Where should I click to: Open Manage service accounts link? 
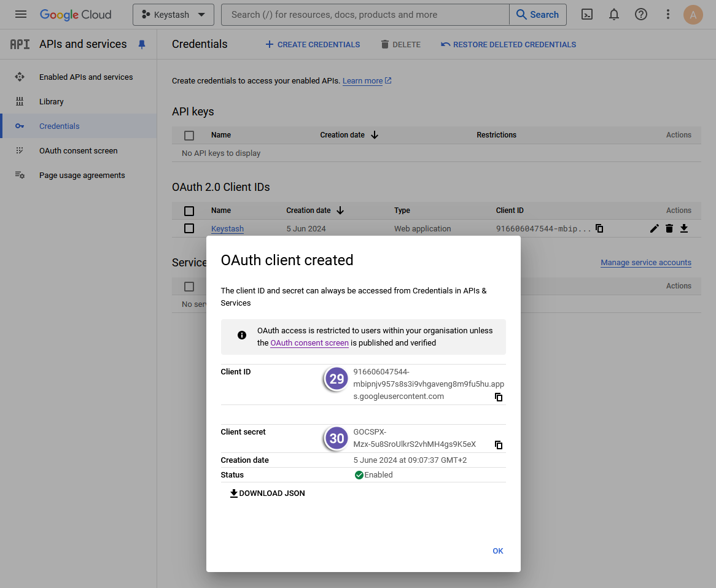645,263
